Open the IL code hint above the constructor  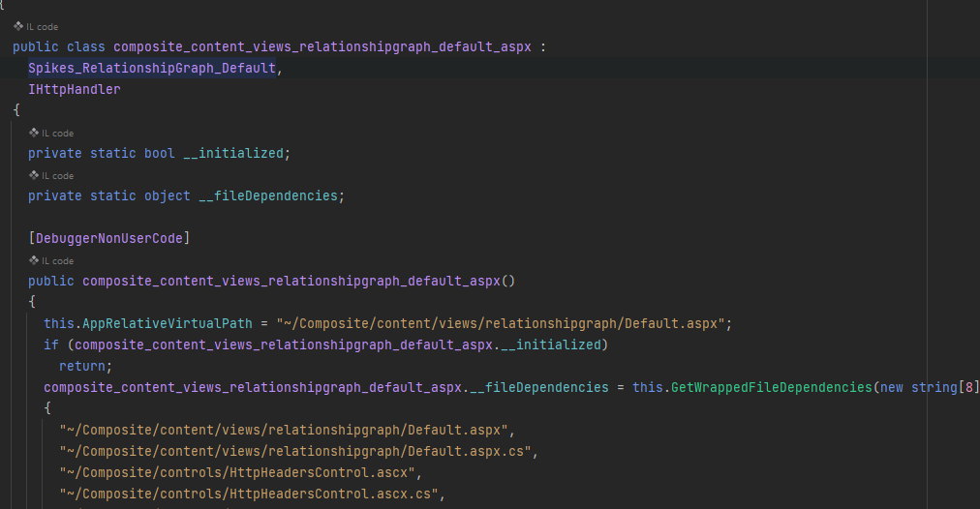pos(51,260)
